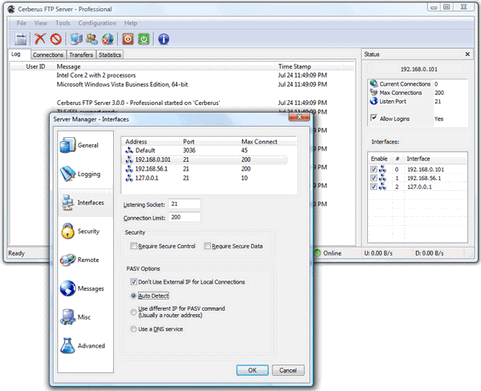The height and width of the screenshot is (391, 481).
Task: Close the Status panel with its X
Action: [467, 54]
